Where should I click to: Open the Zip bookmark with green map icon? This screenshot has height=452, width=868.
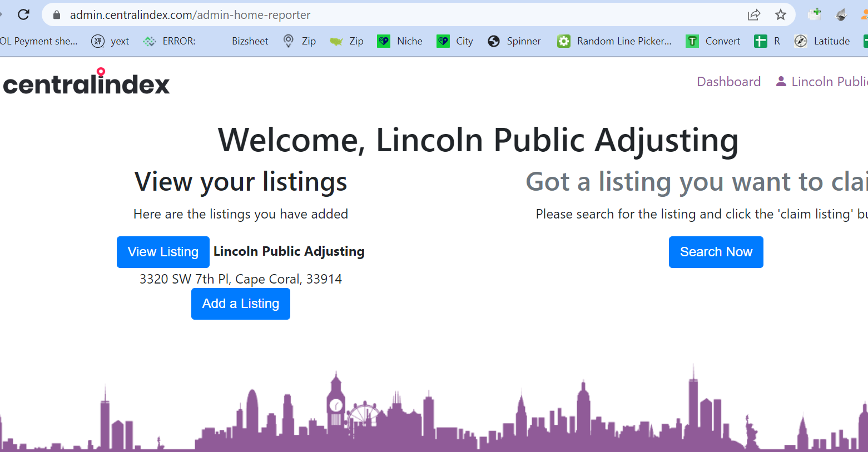346,41
